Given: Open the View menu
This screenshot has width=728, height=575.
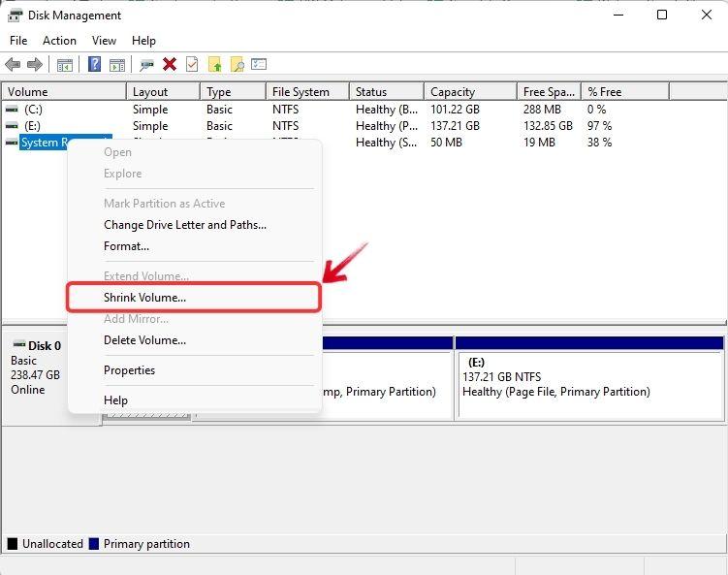Looking at the screenshot, I should (104, 41).
